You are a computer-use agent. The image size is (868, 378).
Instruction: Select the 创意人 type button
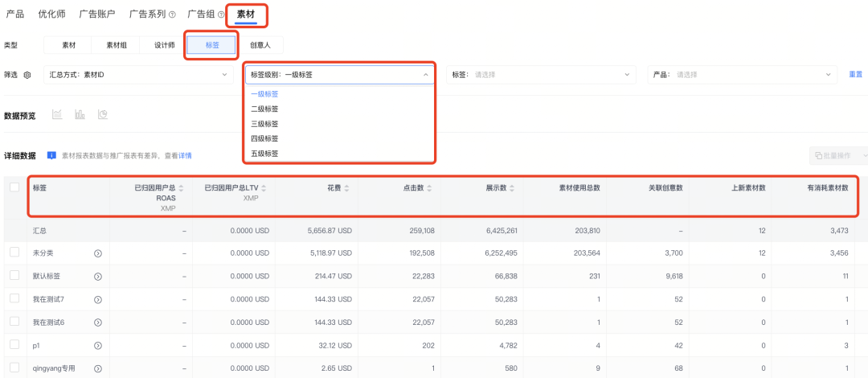tap(260, 46)
